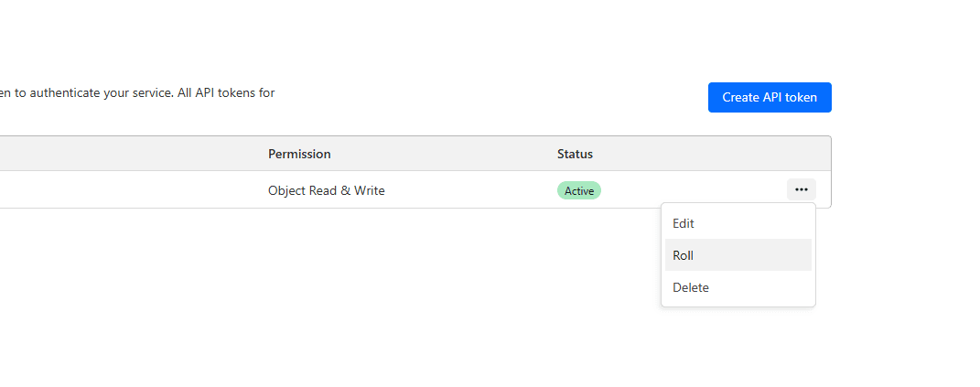980x387 pixels.
Task: Open the three-dot row actions menu
Action: pos(801,189)
